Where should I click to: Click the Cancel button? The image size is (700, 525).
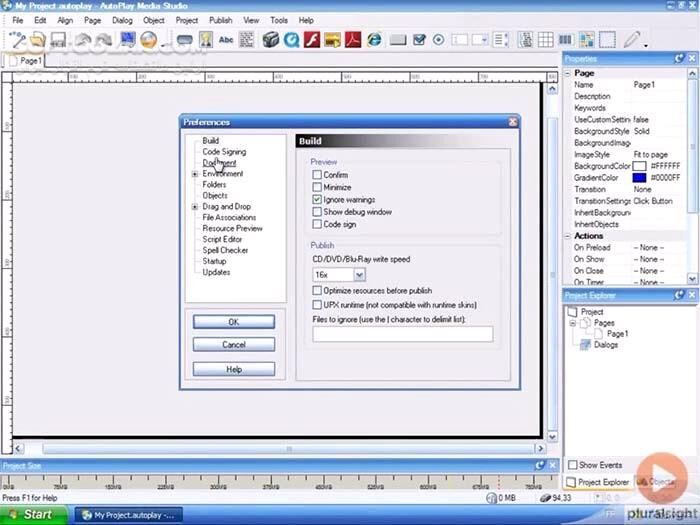[x=233, y=345]
